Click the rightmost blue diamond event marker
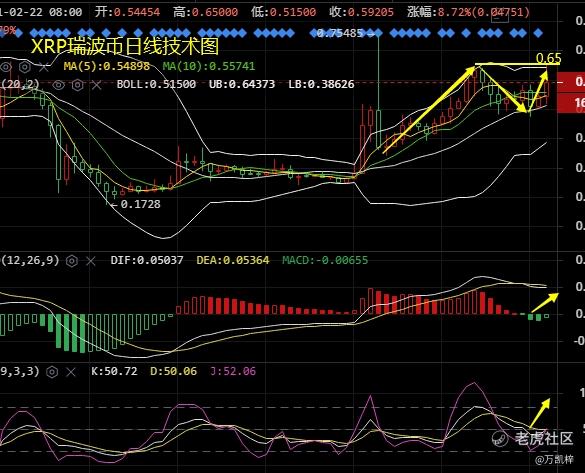Image resolution: width=585 pixels, height=473 pixels. 538,33
